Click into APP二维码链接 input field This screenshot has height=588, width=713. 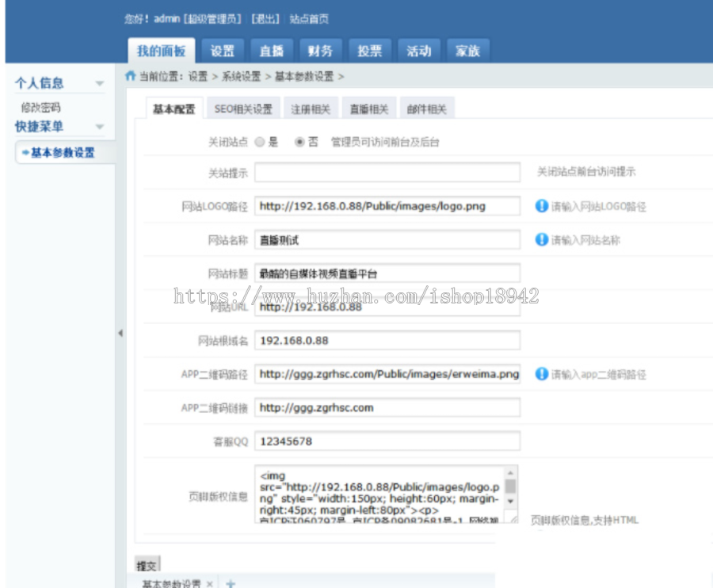tap(387, 407)
